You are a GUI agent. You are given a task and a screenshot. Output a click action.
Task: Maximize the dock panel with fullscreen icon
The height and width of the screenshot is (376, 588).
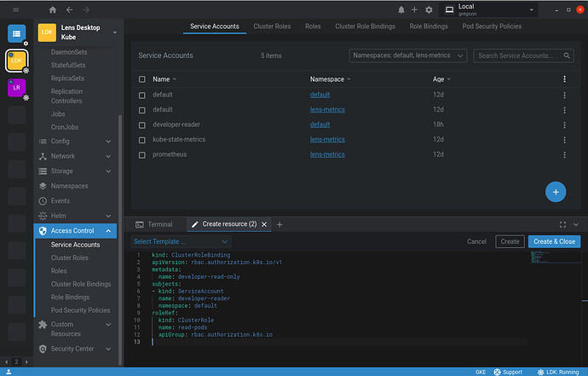tap(562, 224)
